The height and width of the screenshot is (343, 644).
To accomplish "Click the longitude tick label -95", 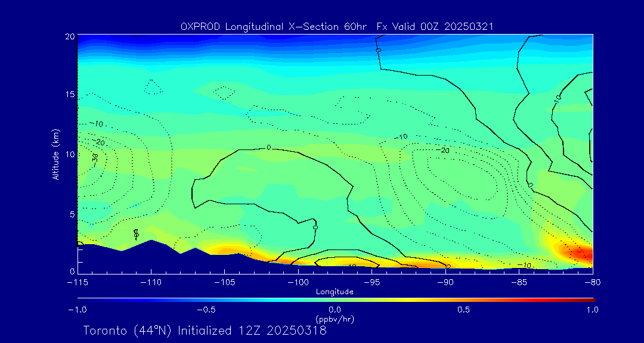I will click(x=371, y=283).
